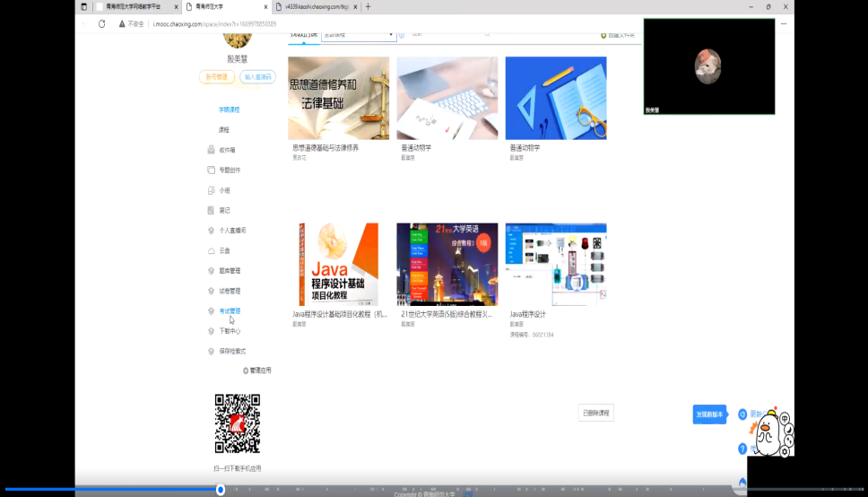Click the 思想道德修养和法律基础 course cover
The height and width of the screenshot is (497, 868).
(x=338, y=98)
